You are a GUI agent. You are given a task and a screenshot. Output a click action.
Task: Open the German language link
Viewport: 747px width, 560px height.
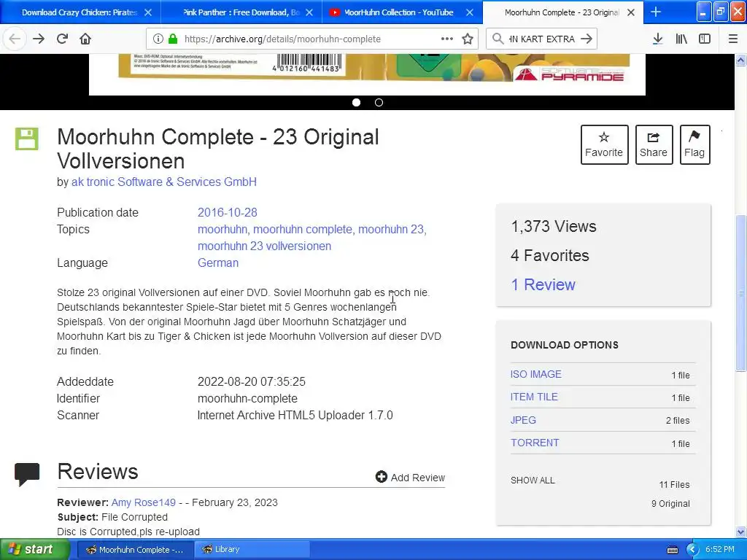click(218, 262)
